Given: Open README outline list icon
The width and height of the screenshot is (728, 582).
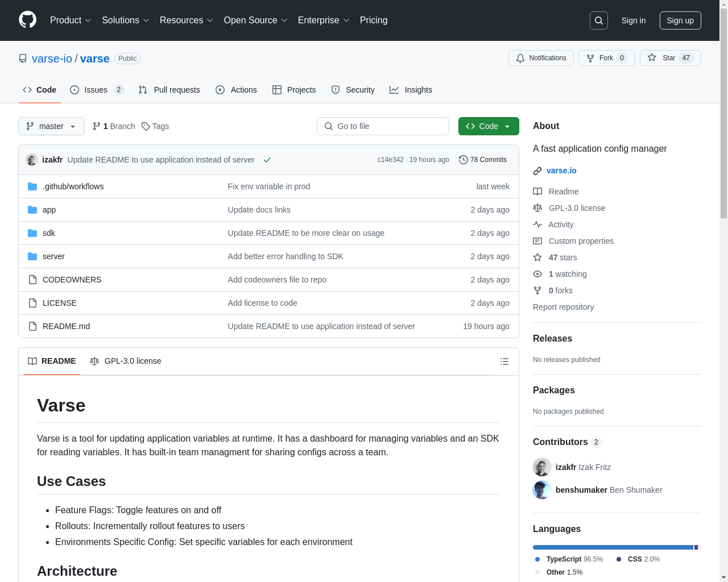Looking at the screenshot, I should click(504, 361).
